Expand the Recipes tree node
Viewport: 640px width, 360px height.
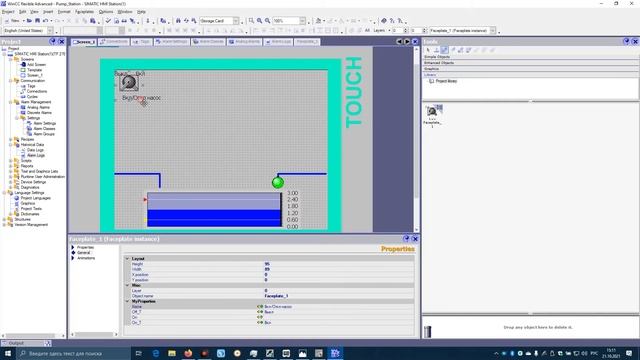[11, 140]
